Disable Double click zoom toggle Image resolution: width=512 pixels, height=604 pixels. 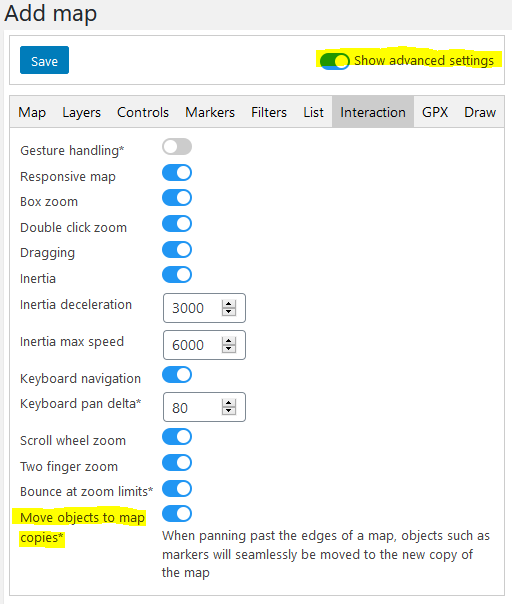(177, 224)
